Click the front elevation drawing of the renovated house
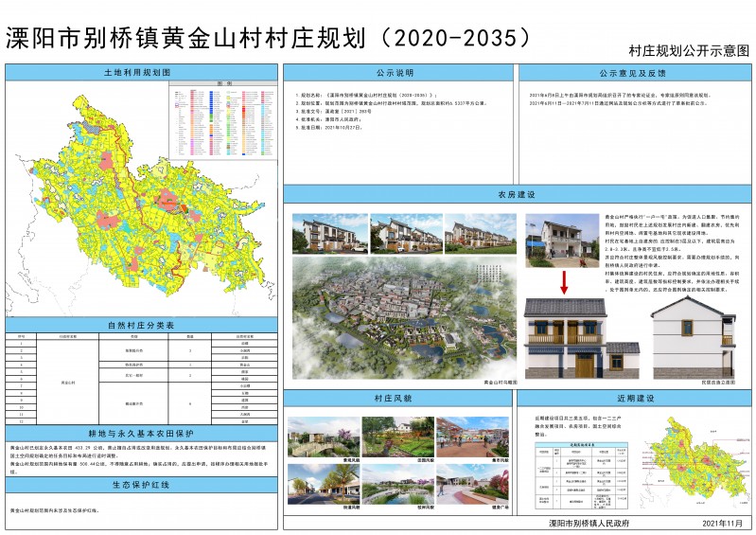Screen dimensions: 756x535 pos(583,338)
